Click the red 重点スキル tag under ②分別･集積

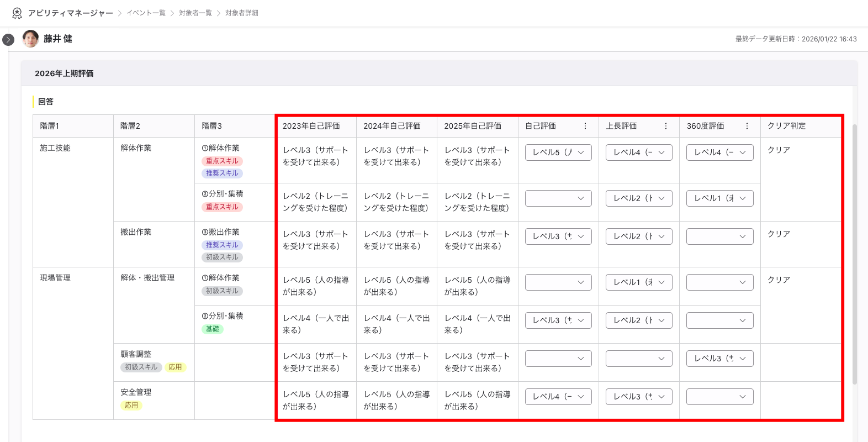pyautogui.click(x=222, y=207)
